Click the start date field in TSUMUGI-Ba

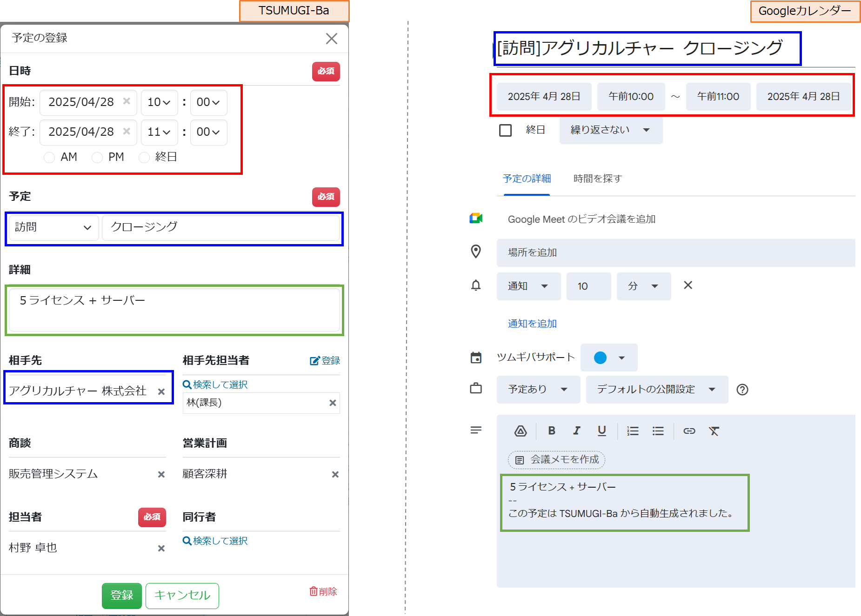click(x=88, y=102)
